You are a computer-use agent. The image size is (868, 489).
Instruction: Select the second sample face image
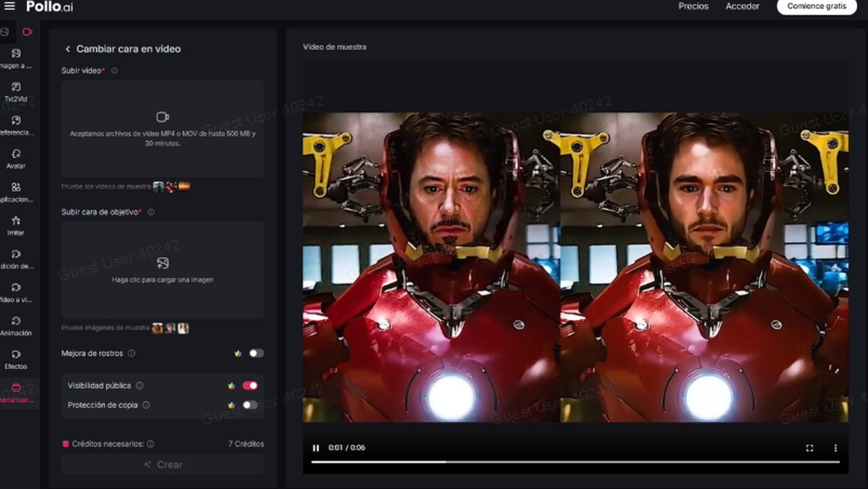coord(170,328)
